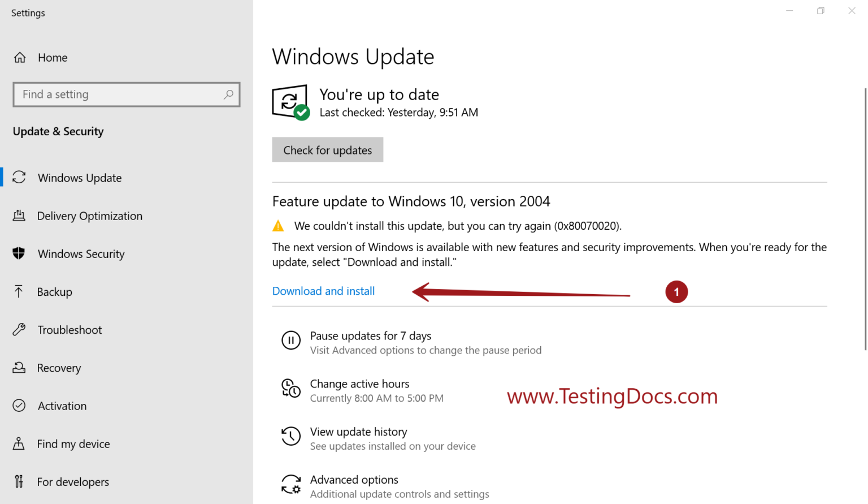Screen dimensions: 868x504
Task: Click the Windows Security shield icon
Action: [20, 254]
